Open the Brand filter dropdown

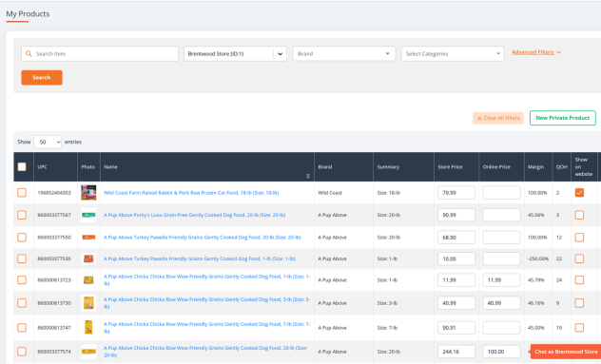point(344,54)
